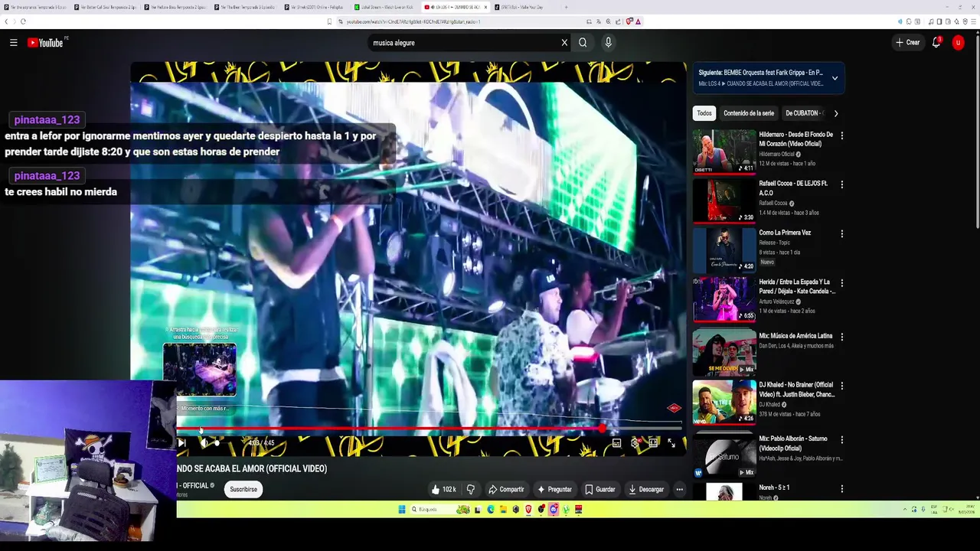Click the Suscribirse button
Screen dimensions: 980x551
click(243, 489)
